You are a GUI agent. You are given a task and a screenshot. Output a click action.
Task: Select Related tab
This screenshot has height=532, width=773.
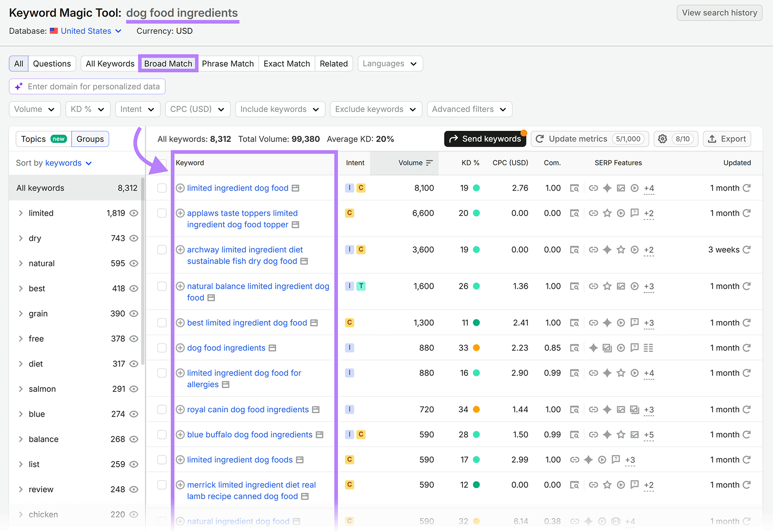tap(334, 64)
